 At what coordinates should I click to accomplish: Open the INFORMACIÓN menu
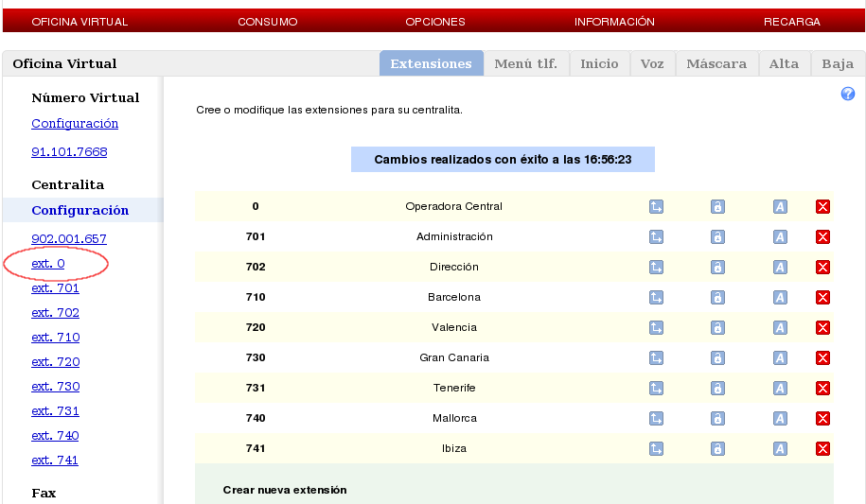coord(614,22)
